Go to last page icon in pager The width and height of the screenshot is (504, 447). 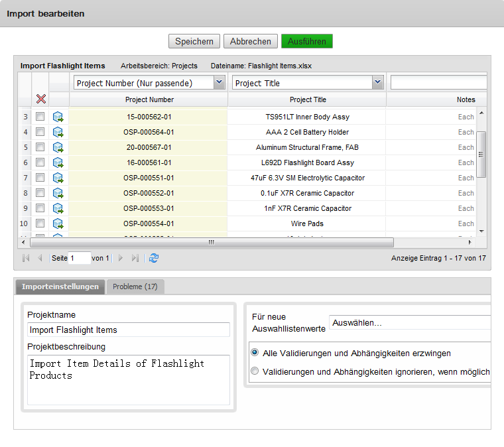coord(135,258)
